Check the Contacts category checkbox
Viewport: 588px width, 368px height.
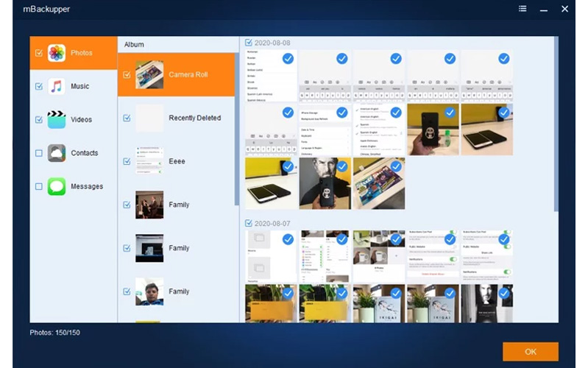[38, 153]
